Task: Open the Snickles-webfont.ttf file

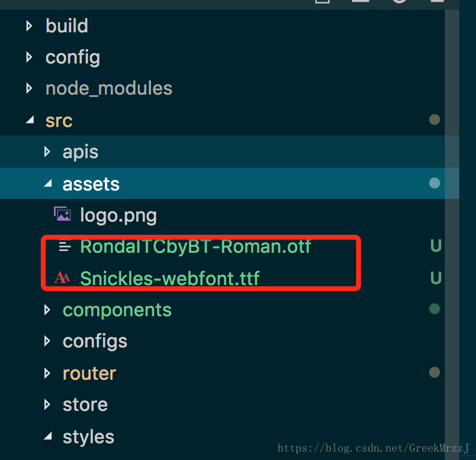Action: tap(170, 278)
